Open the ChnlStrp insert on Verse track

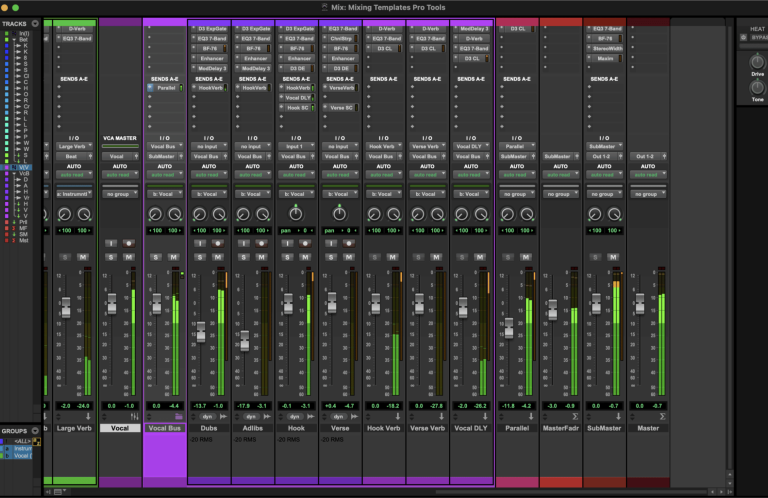click(341, 39)
